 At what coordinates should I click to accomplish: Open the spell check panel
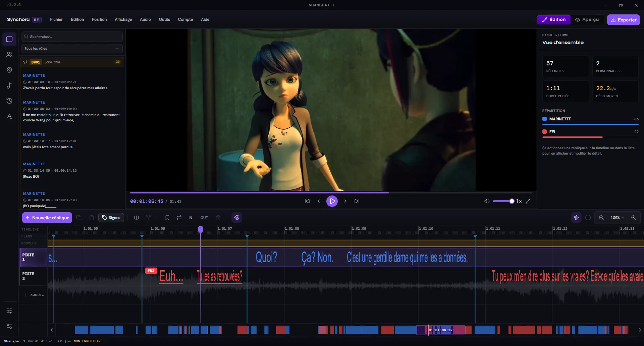(9, 116)
